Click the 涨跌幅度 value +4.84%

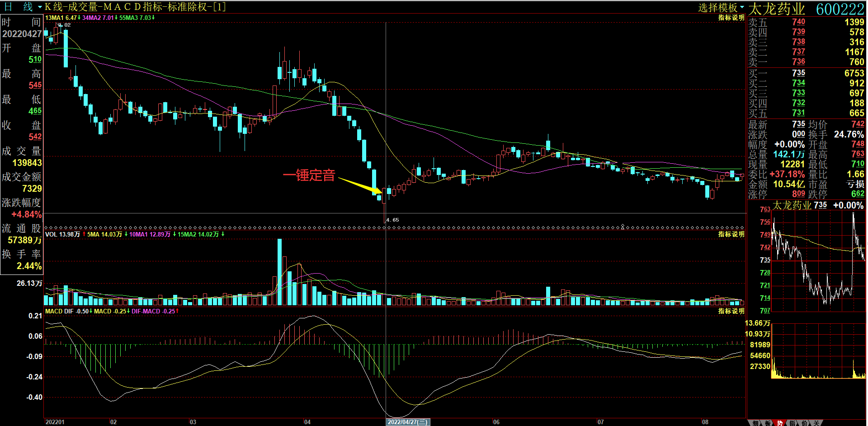(26, 214)
